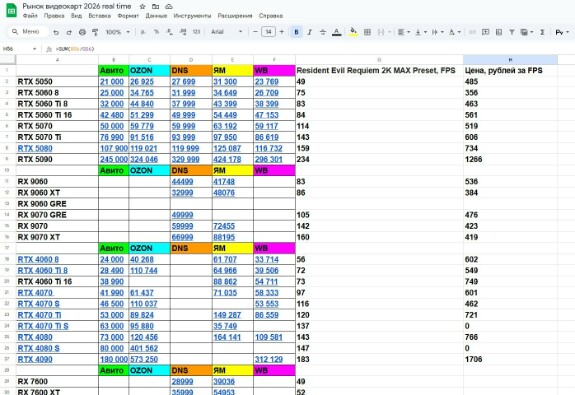
Task: Toggle Strikethrough formatting button
Action: [x=323, y=32]
